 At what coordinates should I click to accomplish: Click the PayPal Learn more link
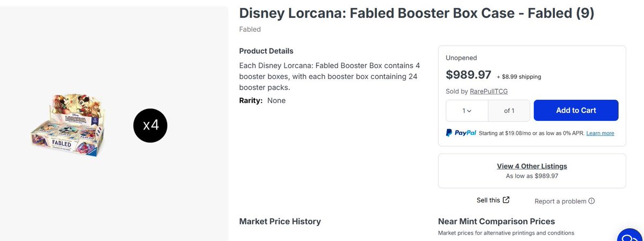600,133
